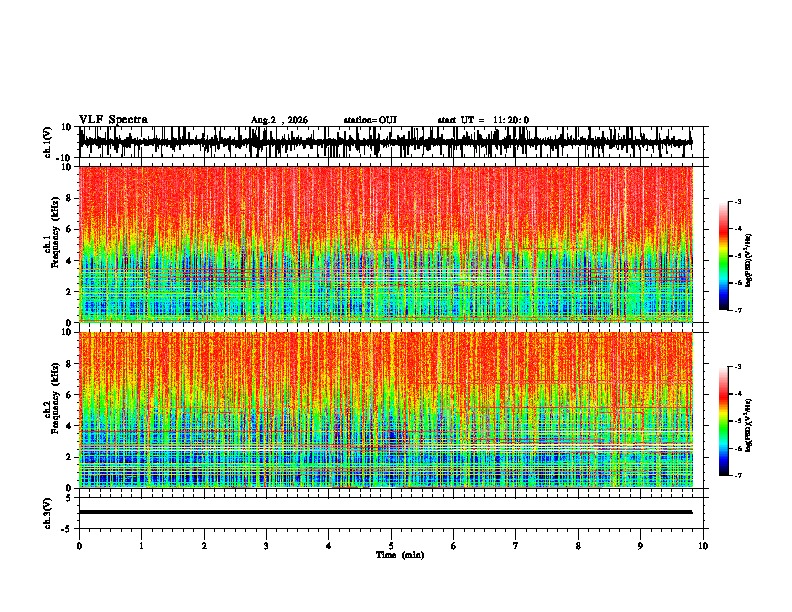Select the "start UT = 11:20: 0" text
This screenshot has width=792, height=612.
pos(483,120)
